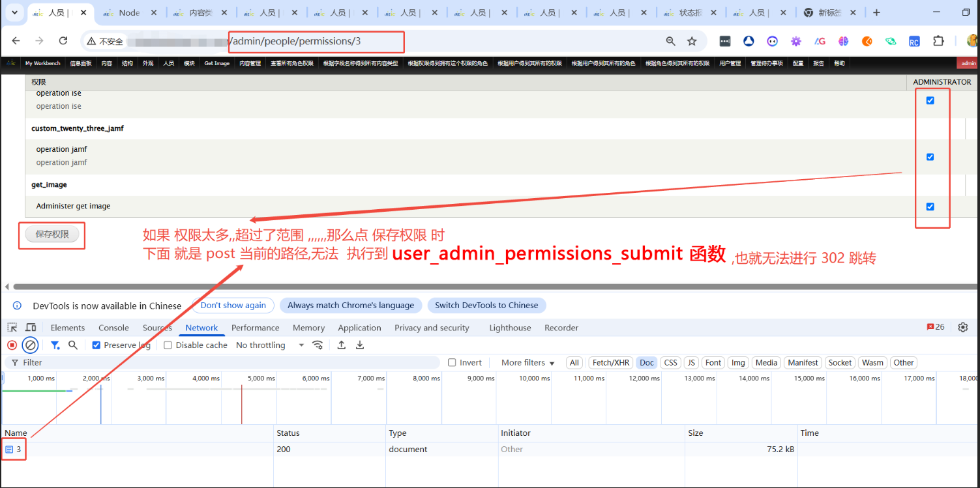Select the Other filter chip
The width and height of the screenshot is (980, 488).
tap(904, 363)
